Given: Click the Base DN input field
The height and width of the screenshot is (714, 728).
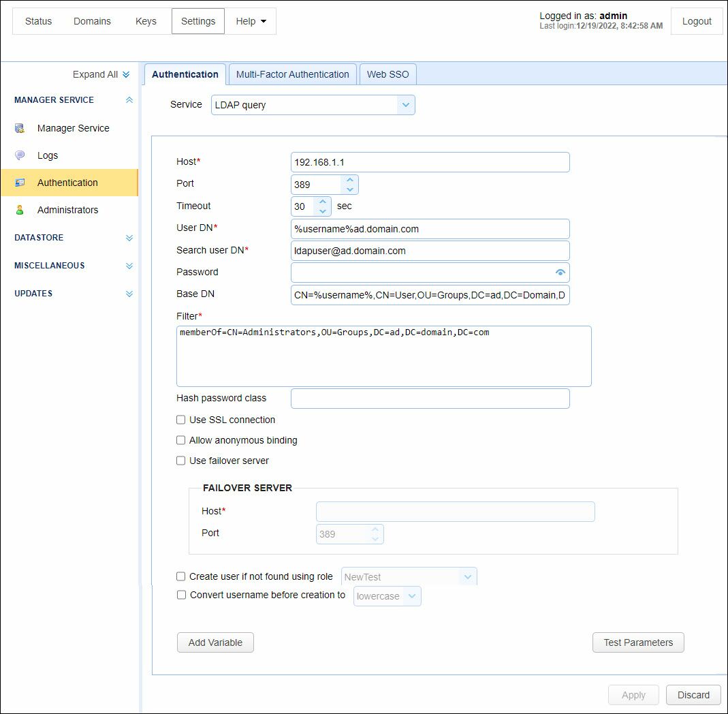Looking at the screenshot, I should pos(430,295).
